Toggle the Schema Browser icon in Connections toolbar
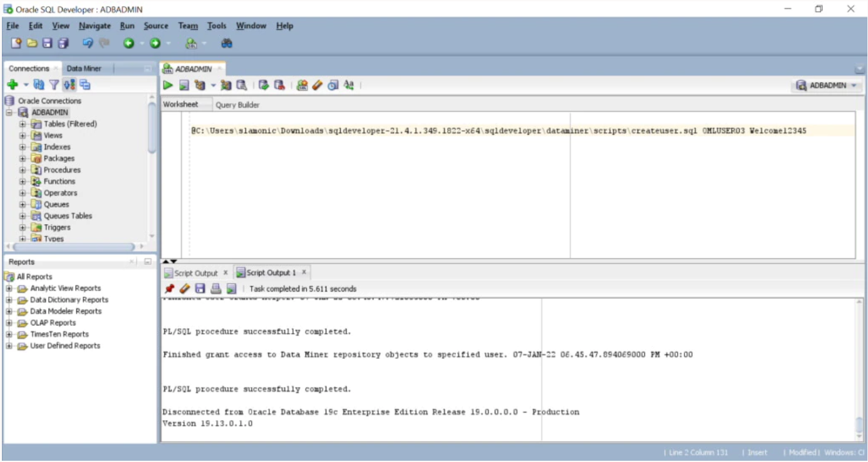 pyautogui.click(x=69, y=85)
